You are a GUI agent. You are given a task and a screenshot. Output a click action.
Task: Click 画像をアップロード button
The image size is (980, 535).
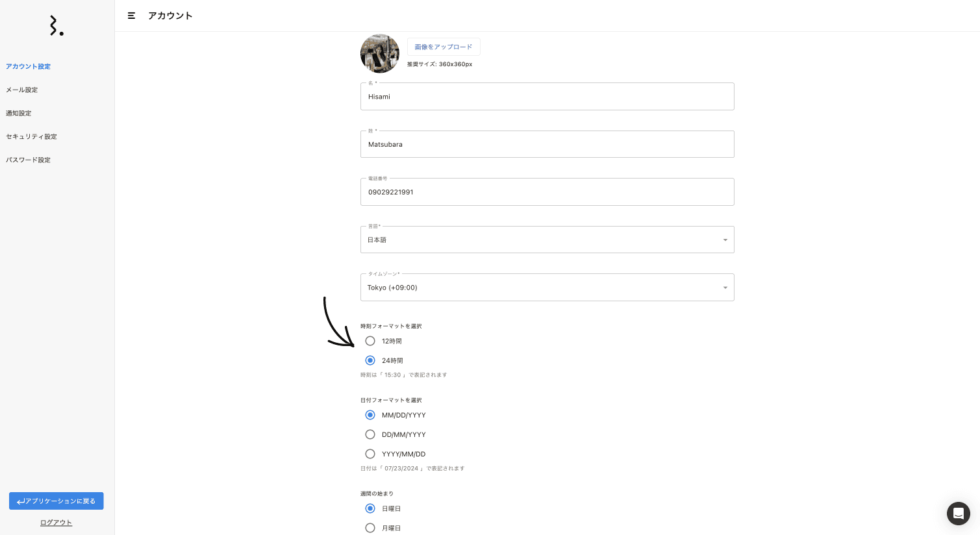click(444, 47)
